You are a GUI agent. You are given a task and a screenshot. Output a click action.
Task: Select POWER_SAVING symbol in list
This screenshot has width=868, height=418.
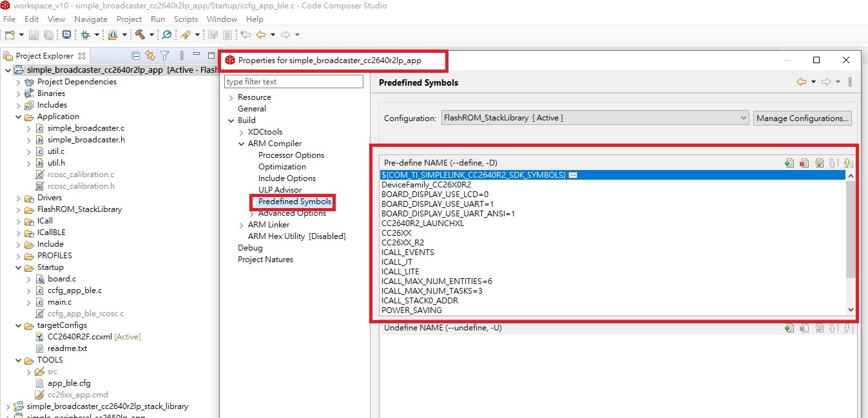coord(412,310)
